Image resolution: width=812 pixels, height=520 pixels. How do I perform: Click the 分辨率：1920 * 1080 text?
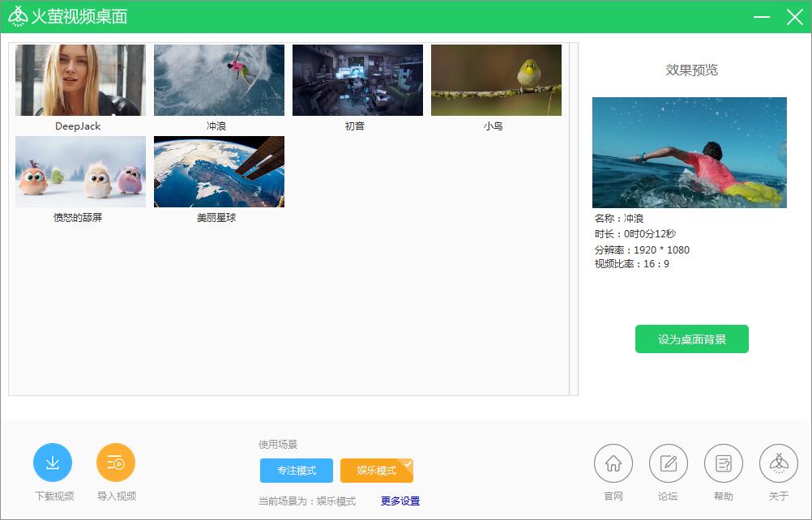click(642, 250)
